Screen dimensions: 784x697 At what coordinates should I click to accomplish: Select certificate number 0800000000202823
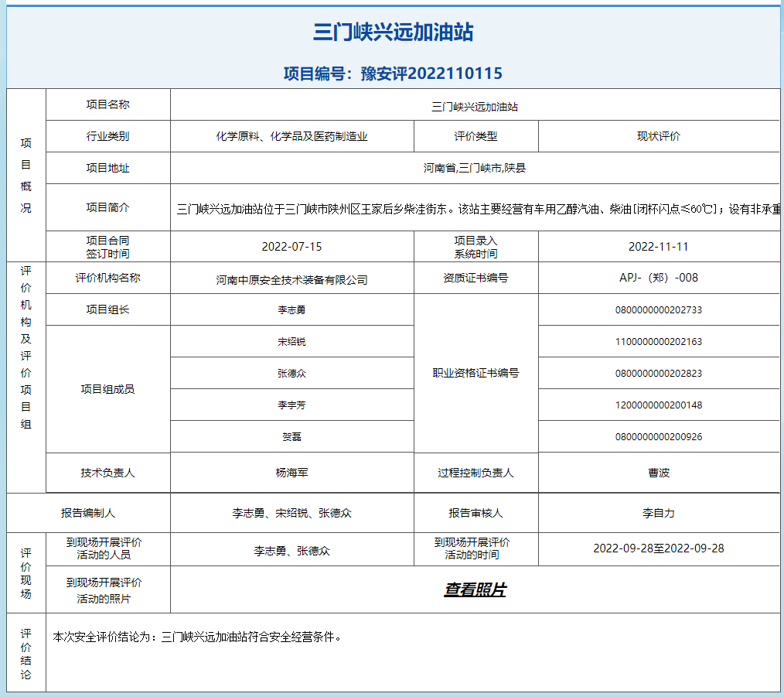tap(659, 374)
